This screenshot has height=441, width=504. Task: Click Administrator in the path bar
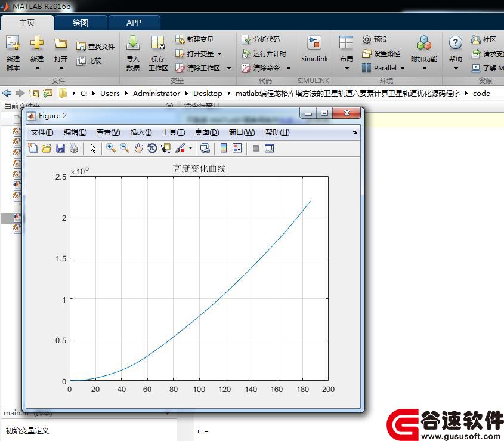click(156, 93)
